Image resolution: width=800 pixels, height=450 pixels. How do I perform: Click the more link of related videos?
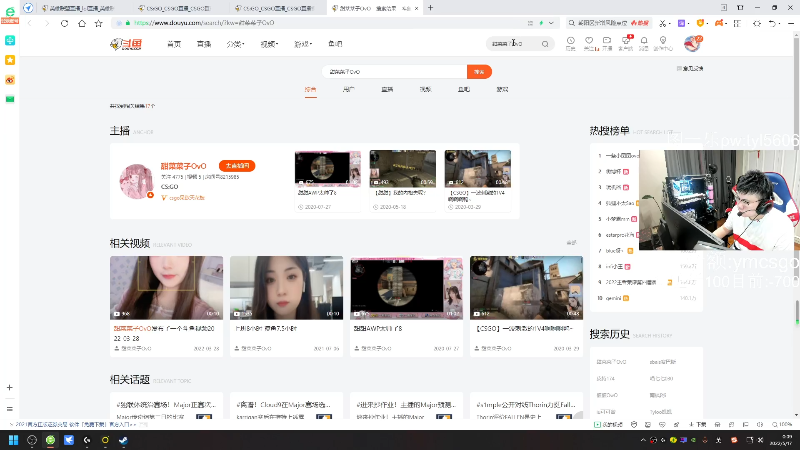click(x=571, y=243)
